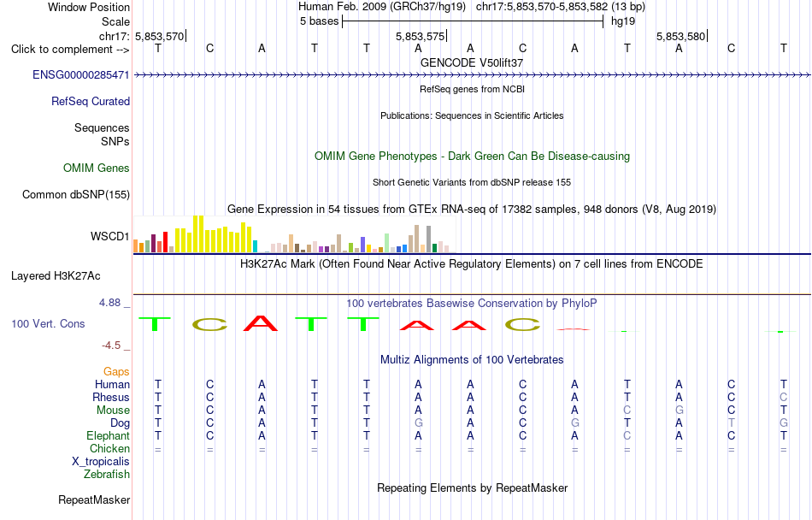Select the Common dbSNP(155) track label
The width and height of the screenshot is (812, 520).
[75, 195]
